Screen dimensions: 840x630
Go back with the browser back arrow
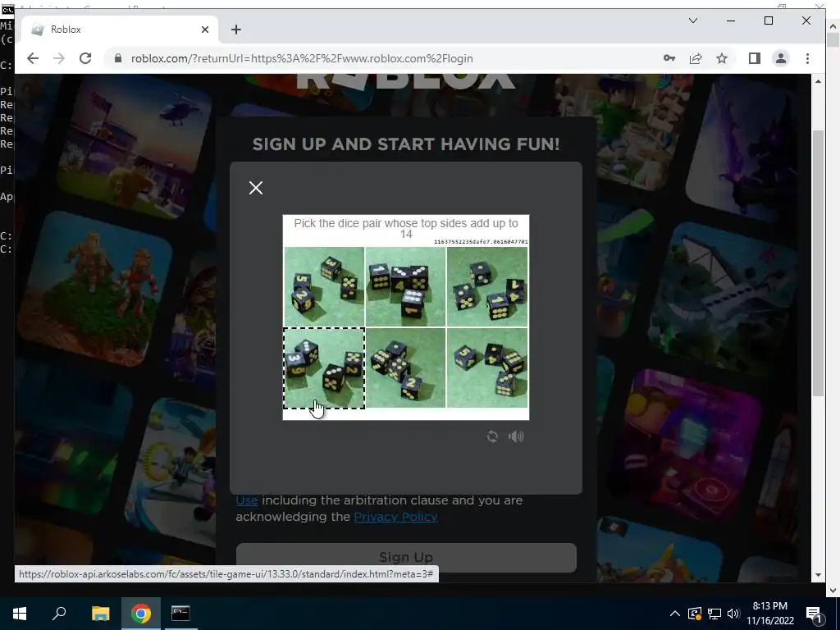pos(33,58)
